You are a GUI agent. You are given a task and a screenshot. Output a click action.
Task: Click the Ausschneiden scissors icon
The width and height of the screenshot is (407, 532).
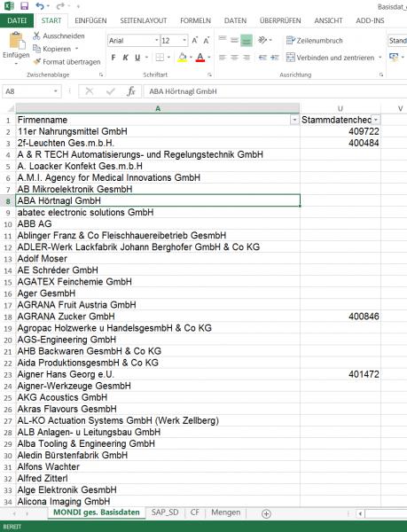pos(36,35)
